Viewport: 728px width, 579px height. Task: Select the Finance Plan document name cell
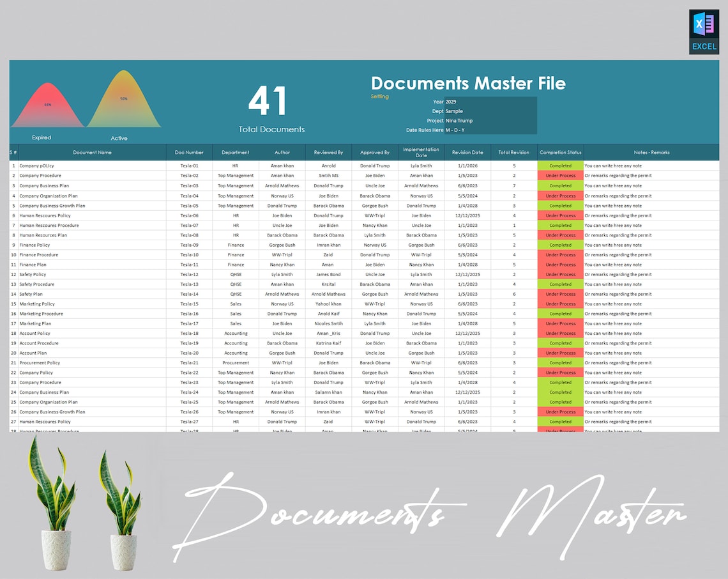click(92, 265)
